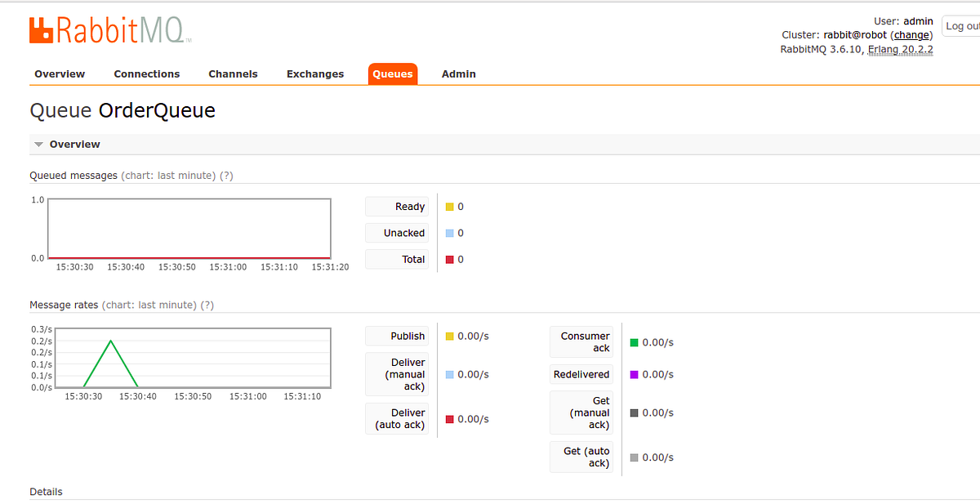Click the RabbitMQ logo icon

[x=40, y=30]
